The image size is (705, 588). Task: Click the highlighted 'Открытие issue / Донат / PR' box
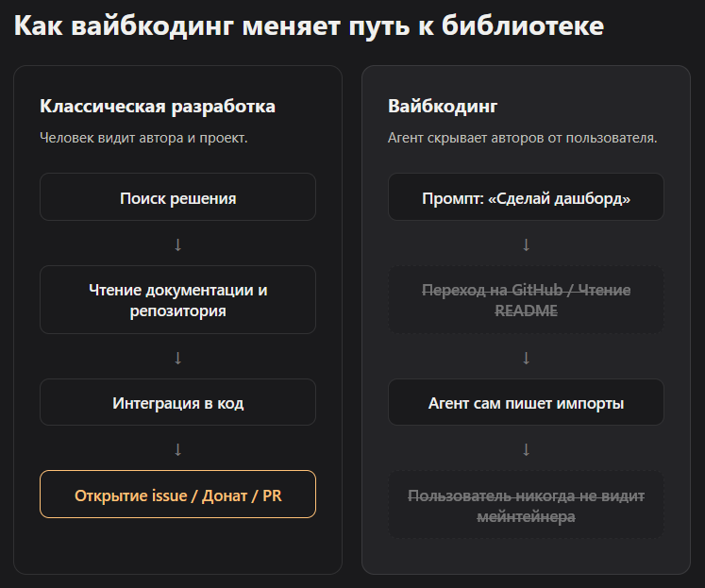pyautogui.click(x=177, y=495)
